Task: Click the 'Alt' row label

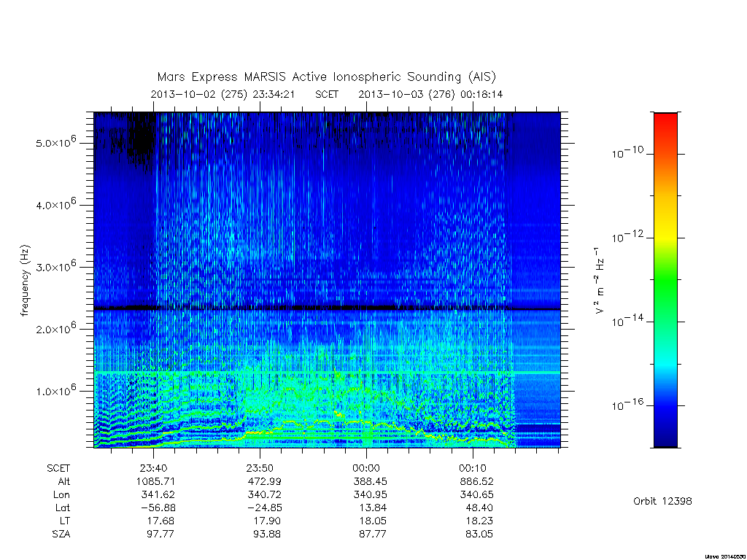Action: tap(64, 481)
